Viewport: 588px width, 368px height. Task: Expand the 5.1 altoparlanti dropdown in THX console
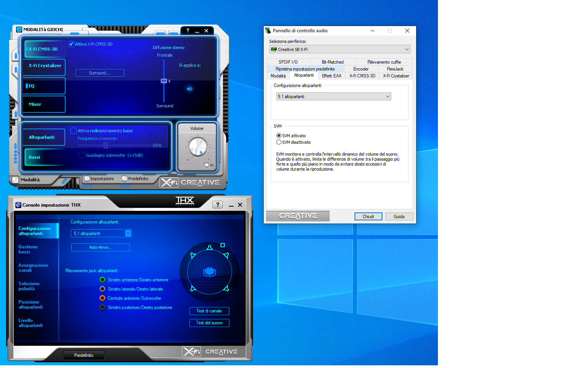101,233
